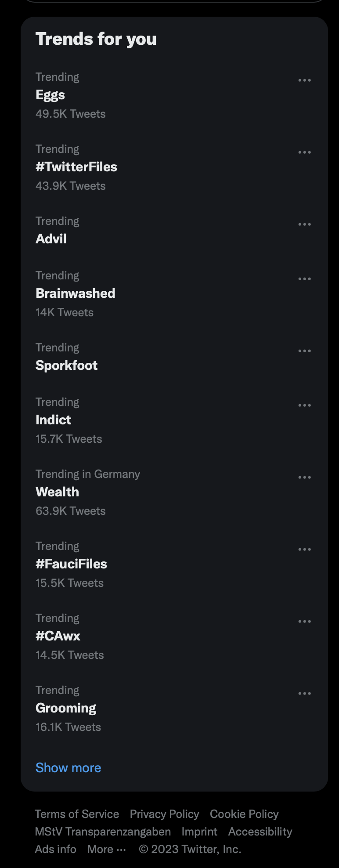339x868 pixels.
Task: Open more options for Advil trend
Action: coord(304,224)
